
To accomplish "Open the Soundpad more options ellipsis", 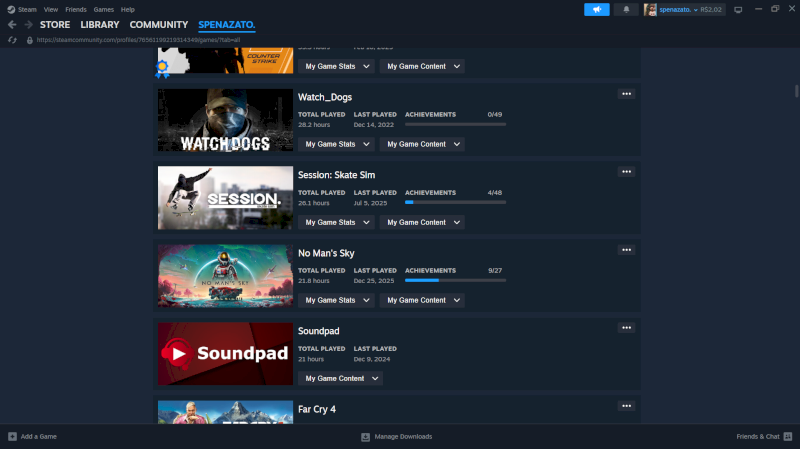I will pos(627,328).
